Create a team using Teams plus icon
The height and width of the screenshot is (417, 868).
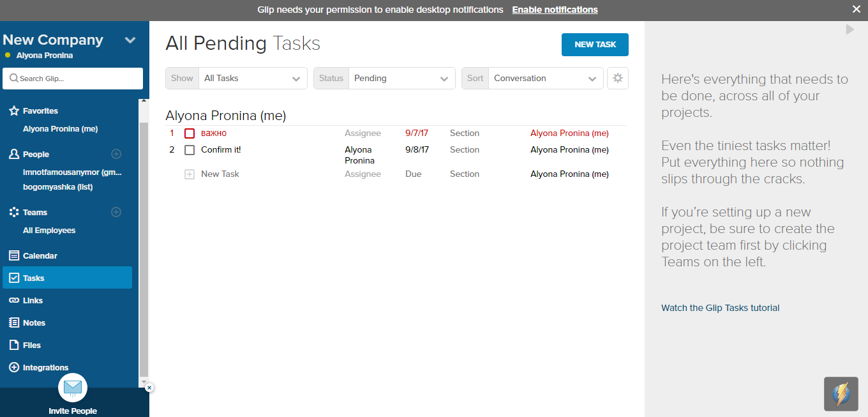point(116,212)
